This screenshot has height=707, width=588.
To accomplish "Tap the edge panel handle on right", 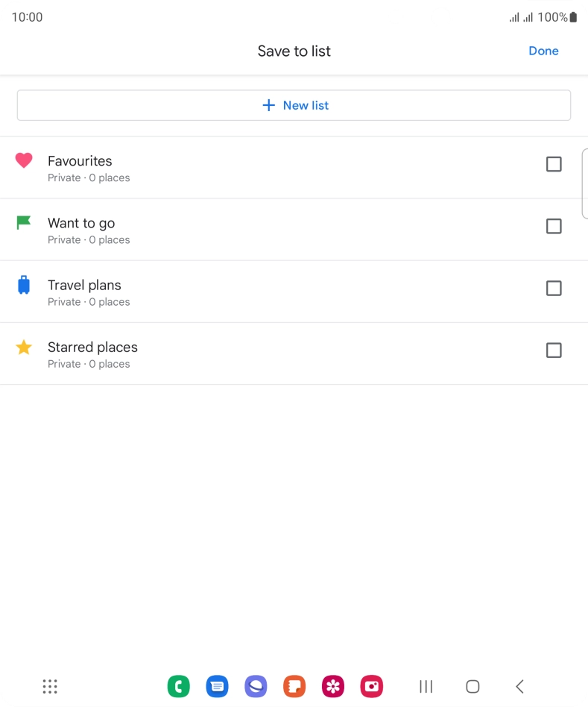I will (x=585, y=183).
